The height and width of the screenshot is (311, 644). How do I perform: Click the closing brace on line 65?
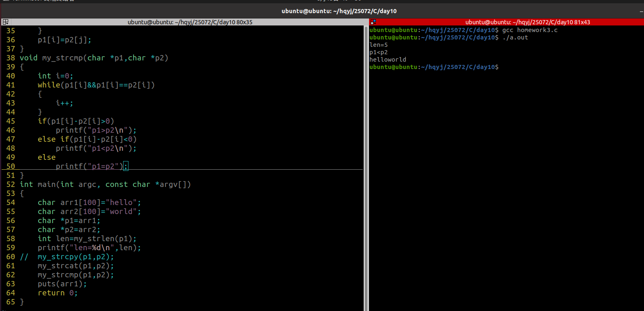click(22, 302)
